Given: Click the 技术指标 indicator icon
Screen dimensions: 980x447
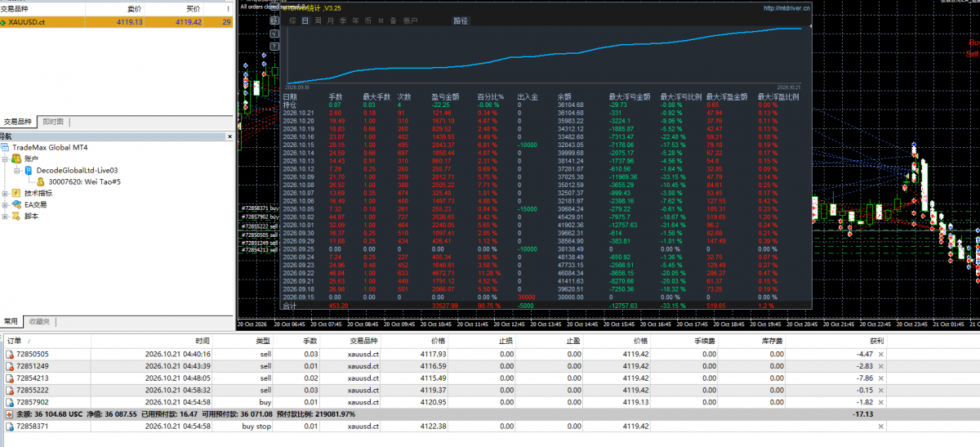Looking at the screenshot, I should pos(17,193).
